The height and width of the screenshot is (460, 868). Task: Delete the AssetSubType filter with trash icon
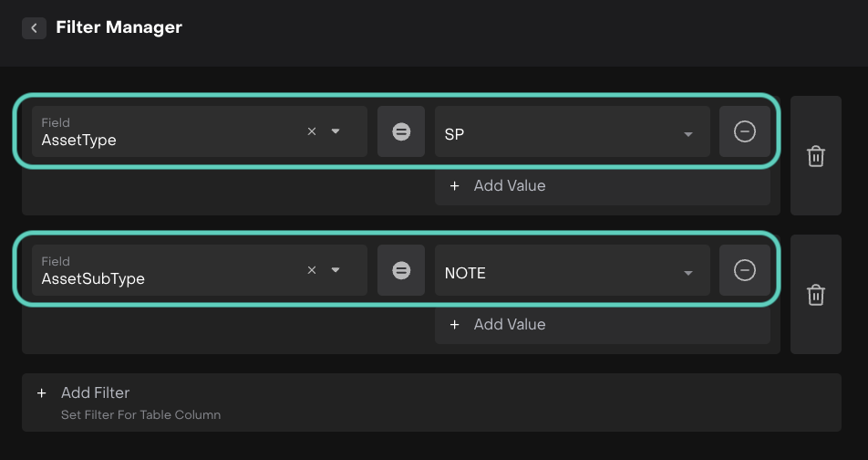coord(816,295)
